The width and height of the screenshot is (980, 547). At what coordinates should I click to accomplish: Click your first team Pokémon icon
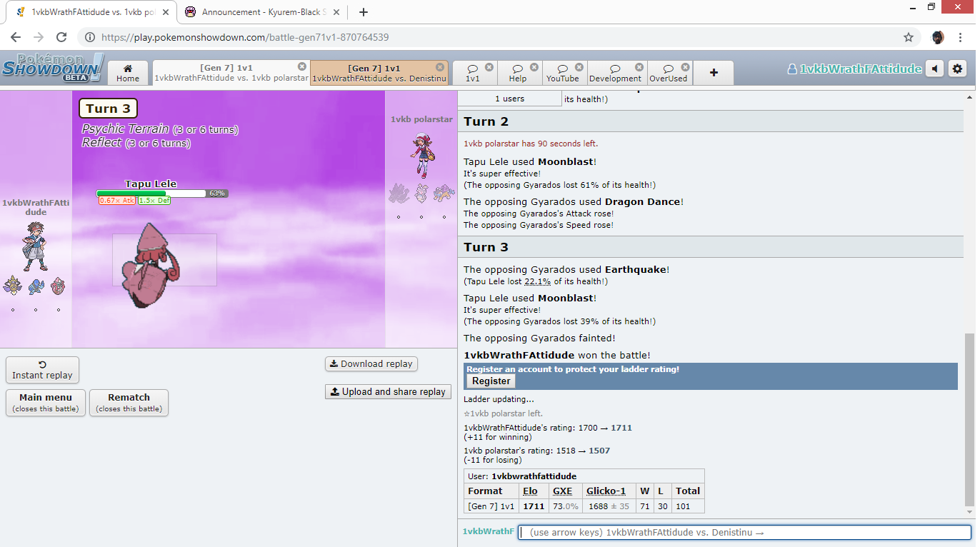[x=12, y=286]
